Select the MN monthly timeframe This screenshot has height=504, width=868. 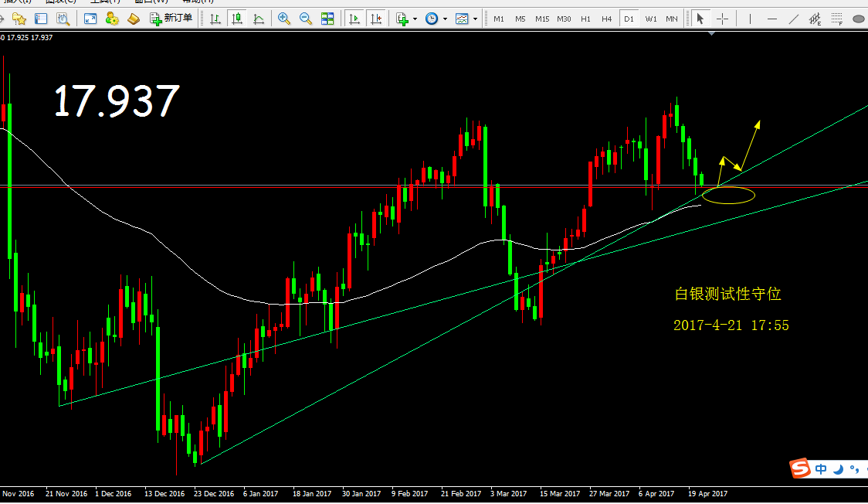click(672, 19)
